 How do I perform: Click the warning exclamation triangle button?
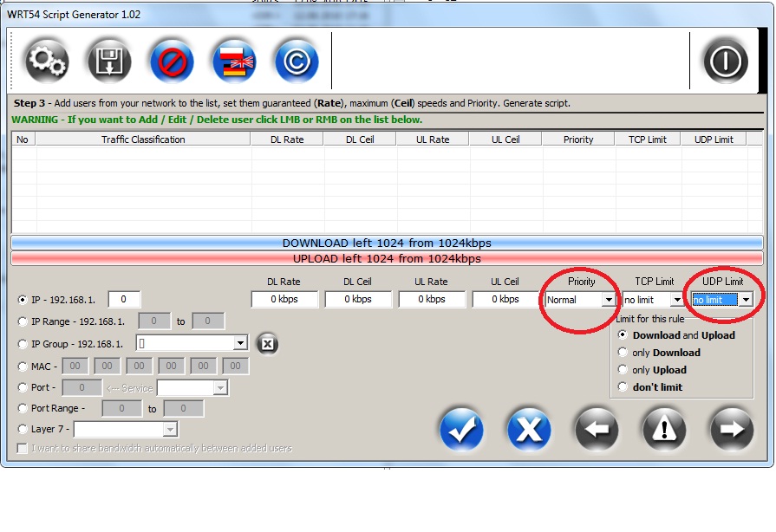click(x=664, y=429)
